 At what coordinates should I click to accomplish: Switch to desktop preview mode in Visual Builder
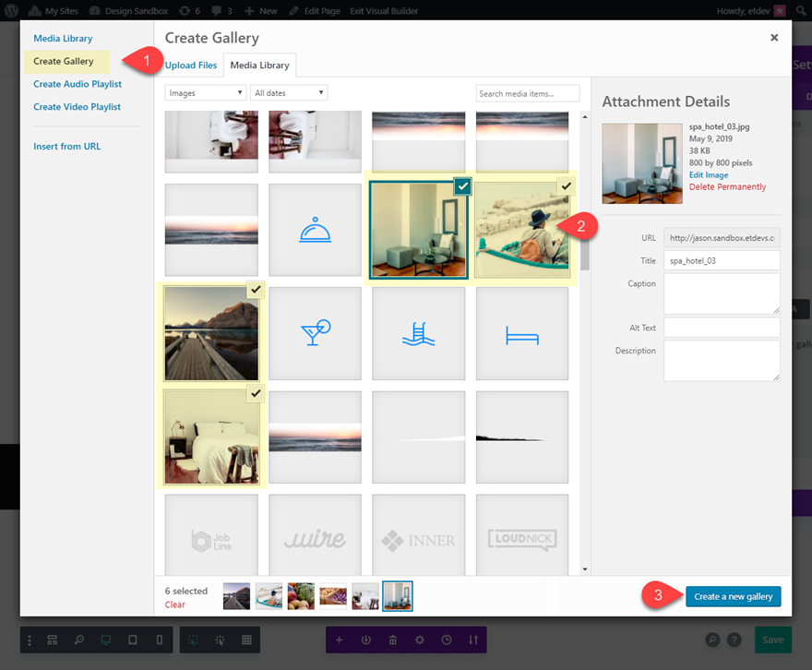coord(106,640)
